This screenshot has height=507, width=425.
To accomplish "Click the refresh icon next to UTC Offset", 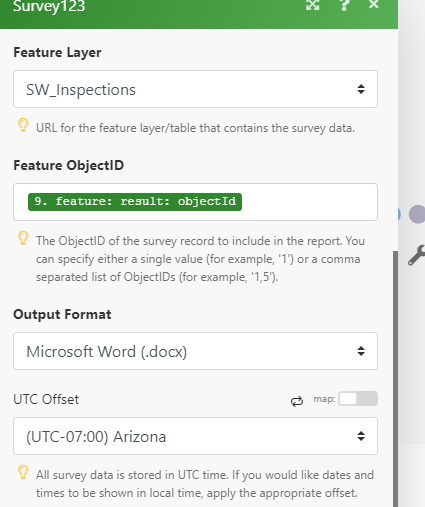I will pyautogui.click(x=297, y=401).
